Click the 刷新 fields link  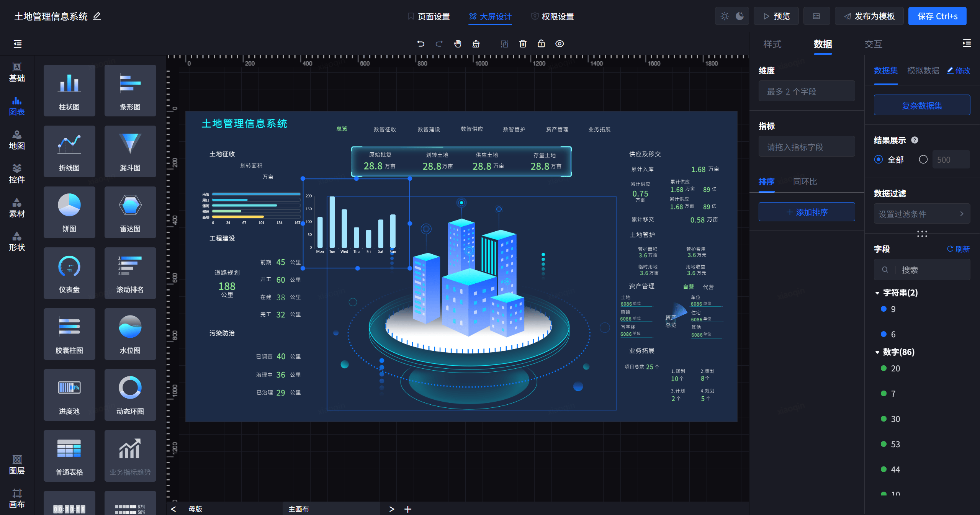click(959, 249)
